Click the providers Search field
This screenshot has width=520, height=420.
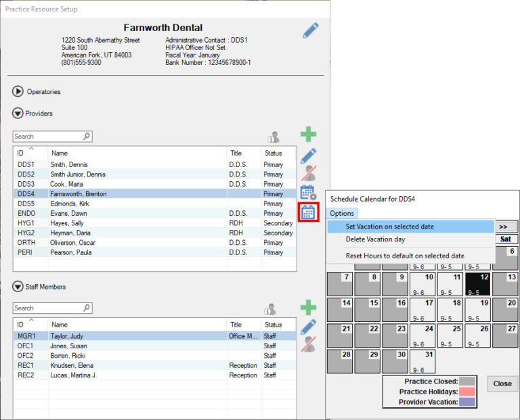point(52,136)
